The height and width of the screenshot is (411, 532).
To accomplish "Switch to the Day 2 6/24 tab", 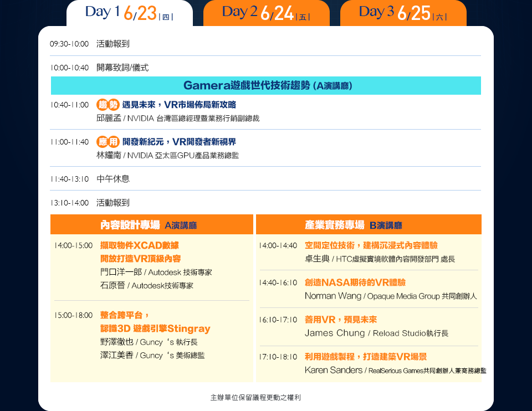I will point(266,13).
